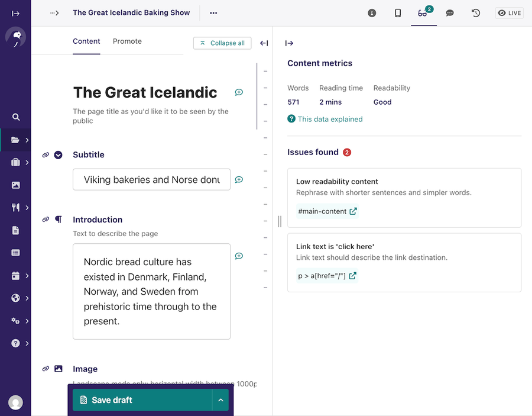Expand the Save draft button options

[220, 399]
